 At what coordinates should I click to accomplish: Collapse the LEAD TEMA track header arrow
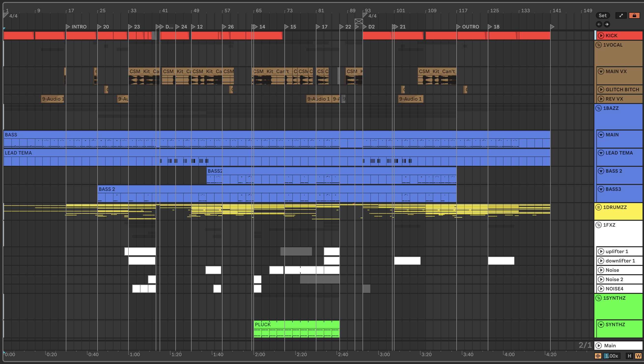click(601, 153)
